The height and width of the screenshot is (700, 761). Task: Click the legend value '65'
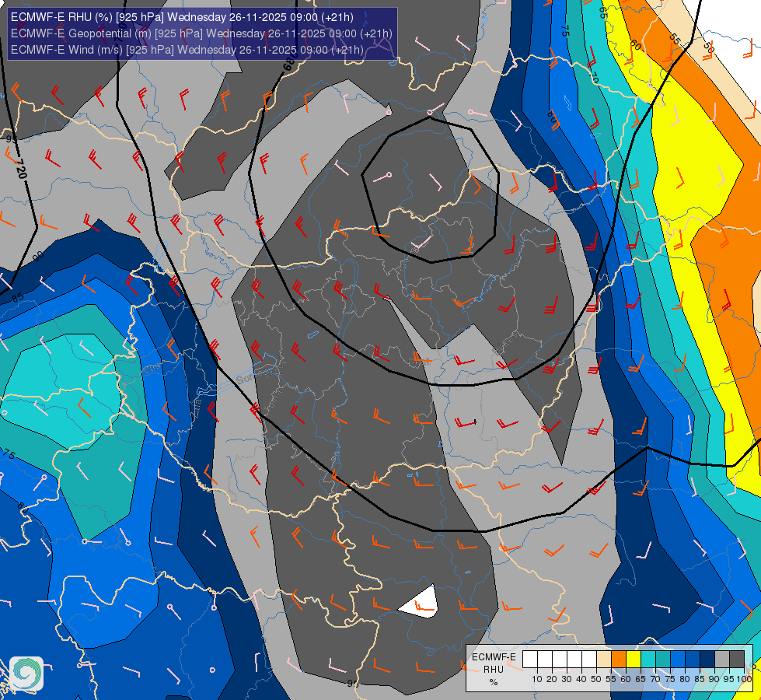641,679
